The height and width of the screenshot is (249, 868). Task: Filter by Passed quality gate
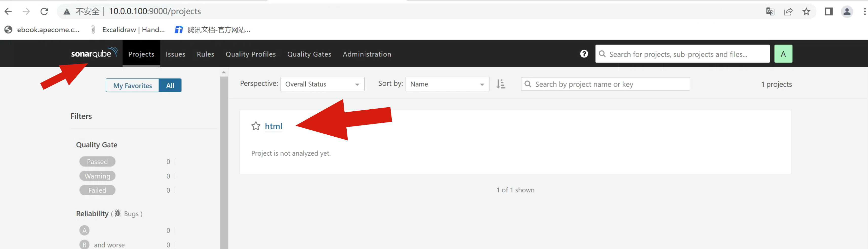pos(97,162)
